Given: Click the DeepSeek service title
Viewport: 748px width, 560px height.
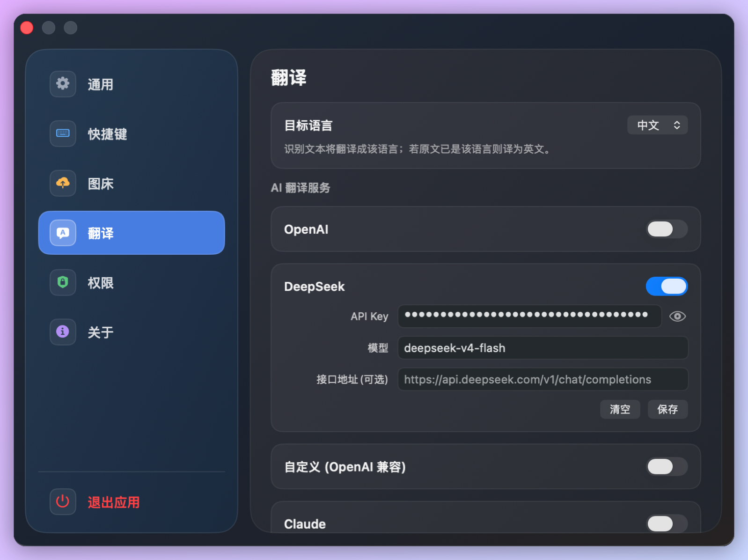Looking at the screenshot, I should [x=315, y=287].
